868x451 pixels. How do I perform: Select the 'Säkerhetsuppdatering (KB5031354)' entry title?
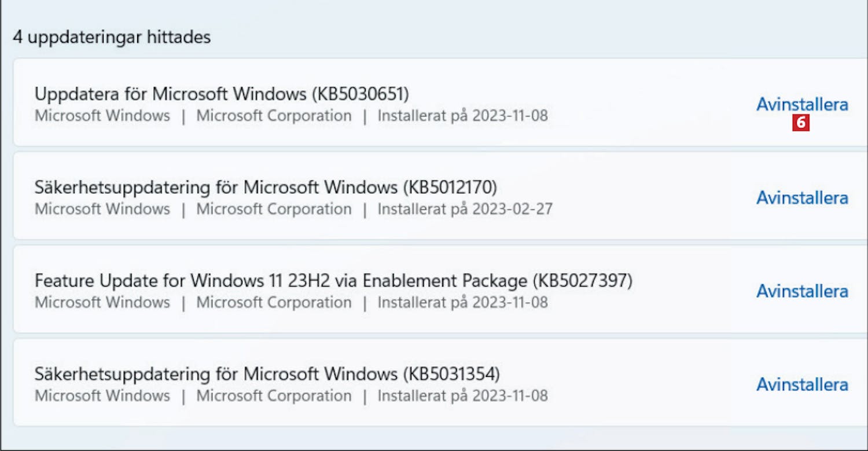267,374
